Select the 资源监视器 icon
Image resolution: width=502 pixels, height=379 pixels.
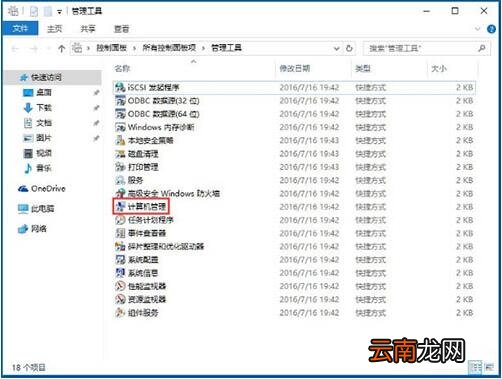[x=120, y=299]
